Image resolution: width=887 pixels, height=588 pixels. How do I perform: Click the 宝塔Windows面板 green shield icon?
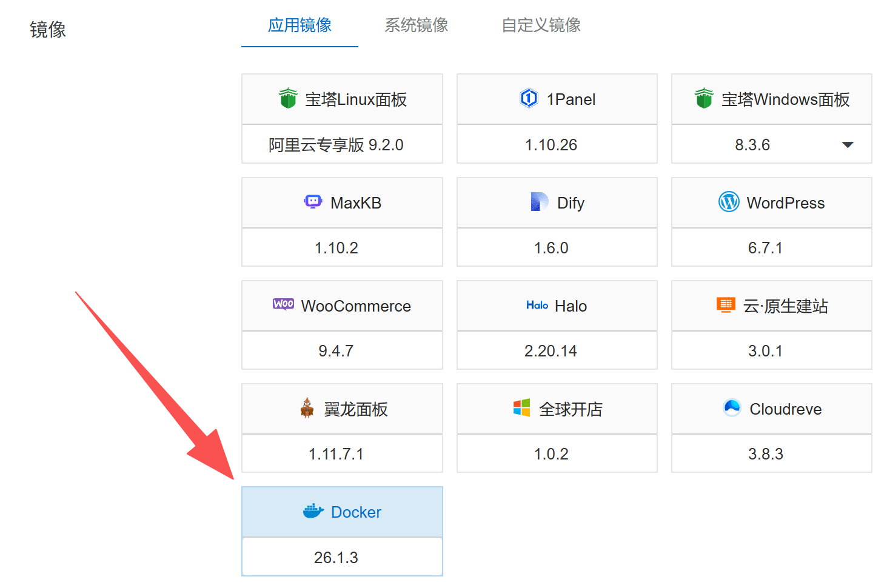click(704, 98)
